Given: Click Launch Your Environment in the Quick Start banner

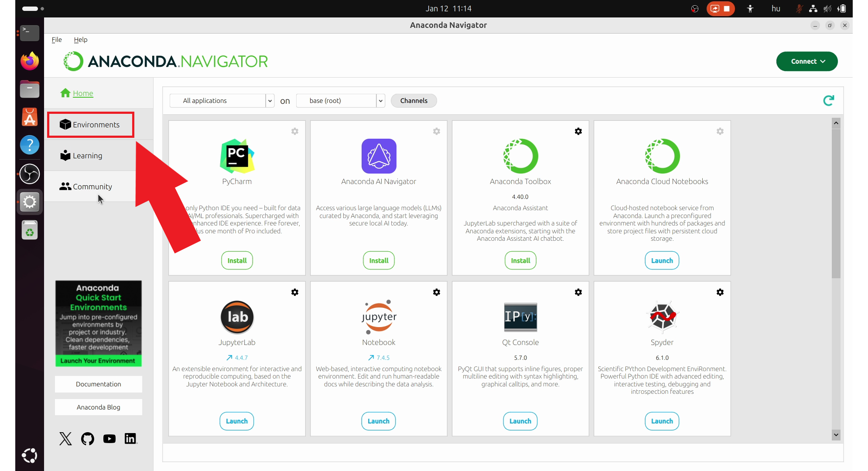Looking at the screenshot, I should click(98, 361).
